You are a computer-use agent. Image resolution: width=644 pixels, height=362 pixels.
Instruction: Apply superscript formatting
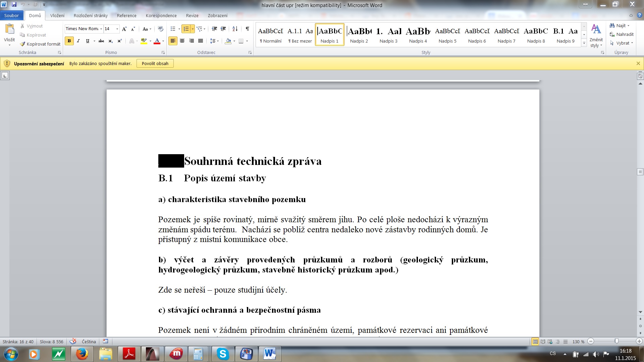click(x=120, y=41)
